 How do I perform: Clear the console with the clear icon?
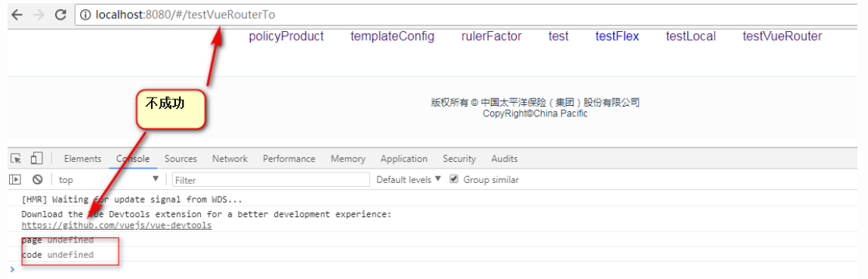click(37, 179)
